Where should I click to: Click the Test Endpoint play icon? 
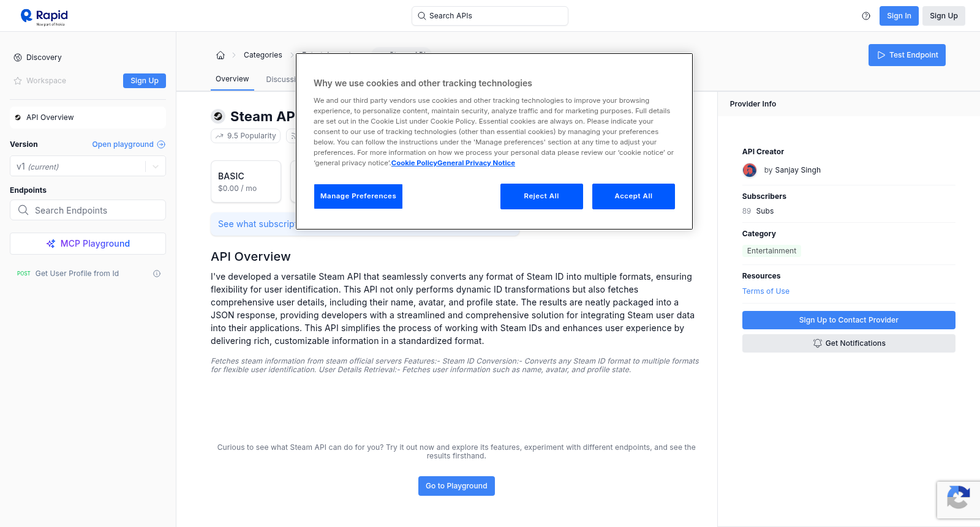[x=881, y=55]
